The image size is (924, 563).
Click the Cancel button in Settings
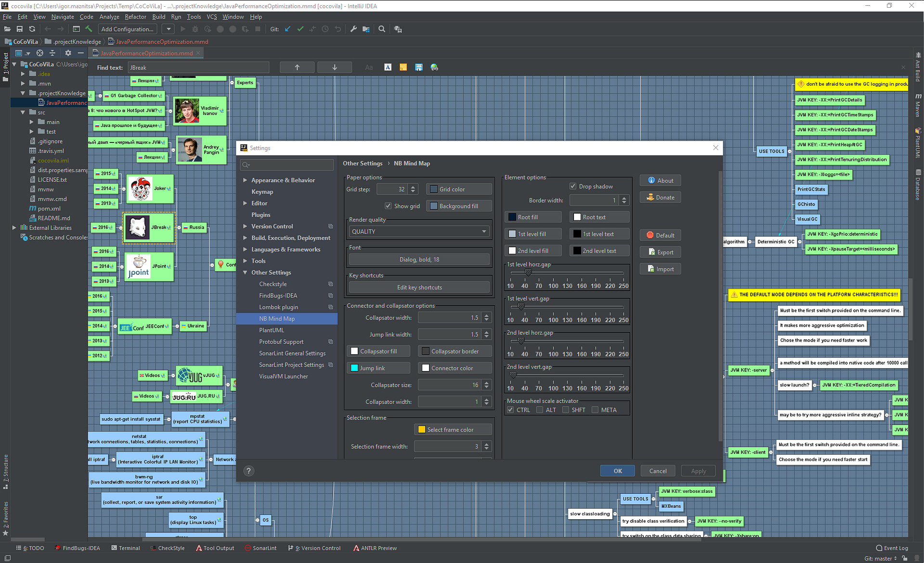[x=658, y=471]
